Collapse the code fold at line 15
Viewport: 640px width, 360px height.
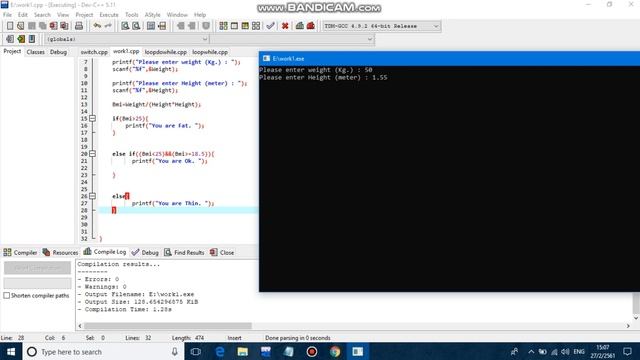[93, 118]
